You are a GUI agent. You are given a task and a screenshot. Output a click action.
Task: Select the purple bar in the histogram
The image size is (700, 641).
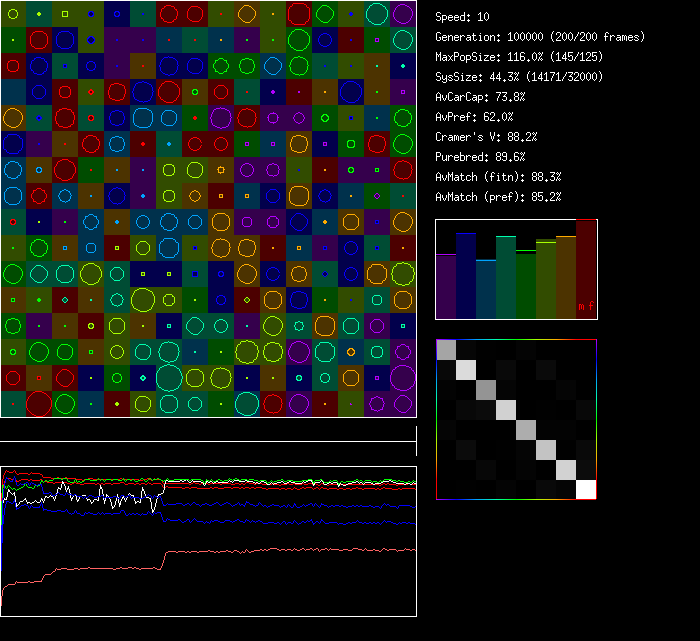pyautogui.click(x=446, y=286)
